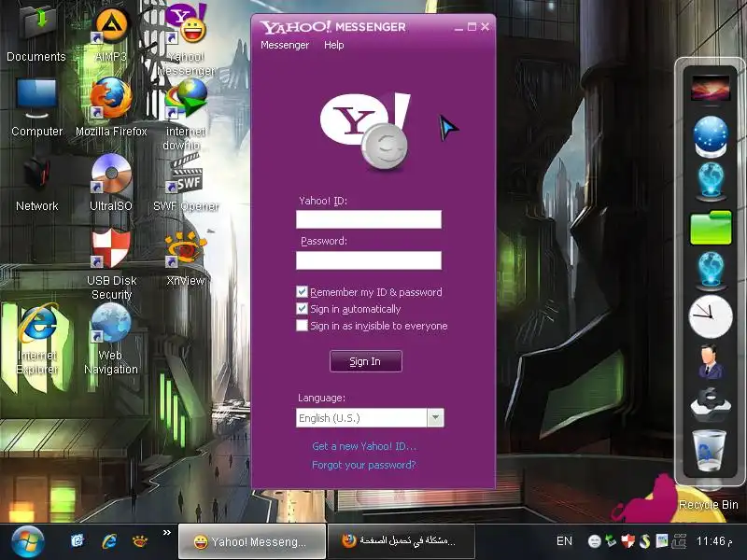Open the Help menu in Yahoo! Messenger
This screenshot has width=747, height=560.
[334, 45]
